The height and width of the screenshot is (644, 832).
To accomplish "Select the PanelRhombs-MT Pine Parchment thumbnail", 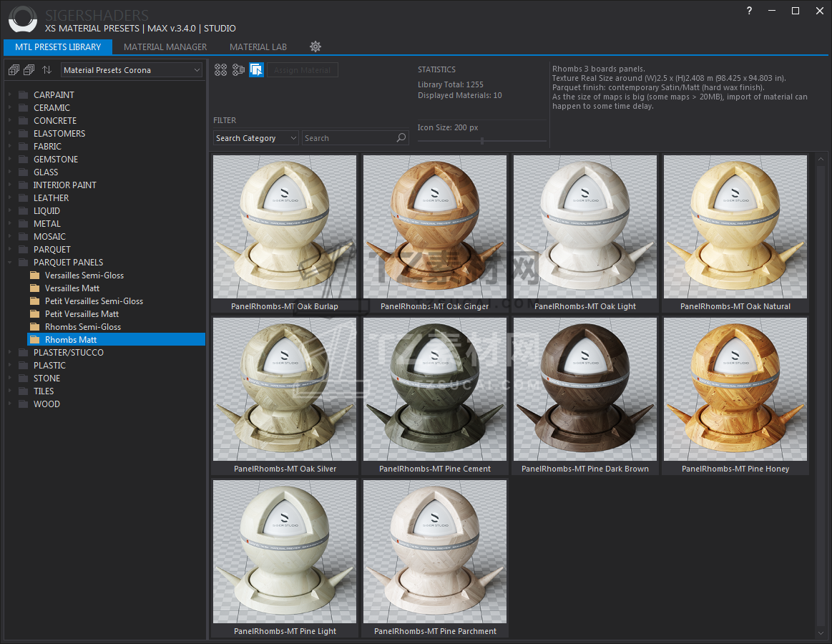I will pos(435,552).
